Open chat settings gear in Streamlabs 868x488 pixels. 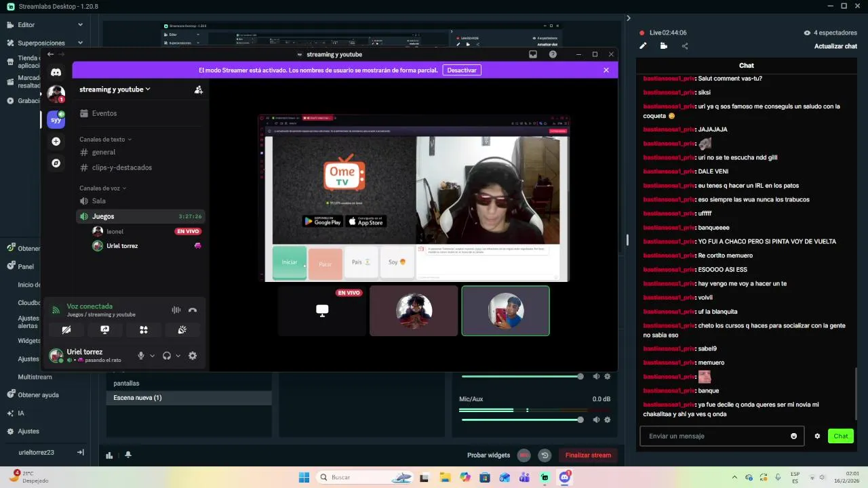point(817,436)
